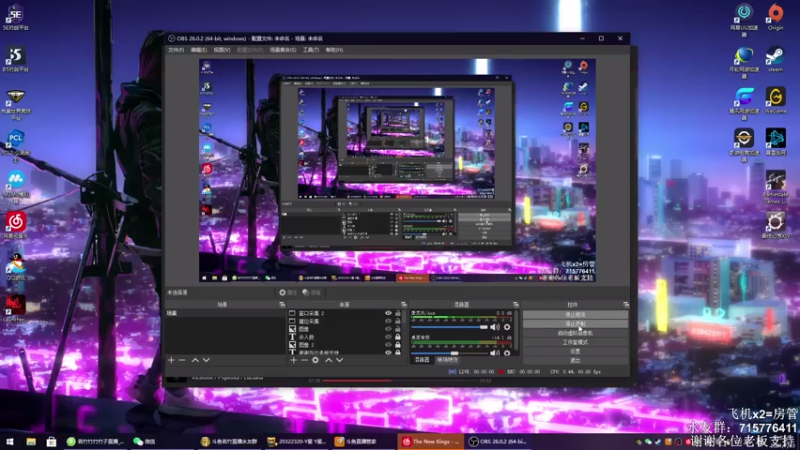Click the 桌面音频 volume slider

pos(449,353)
